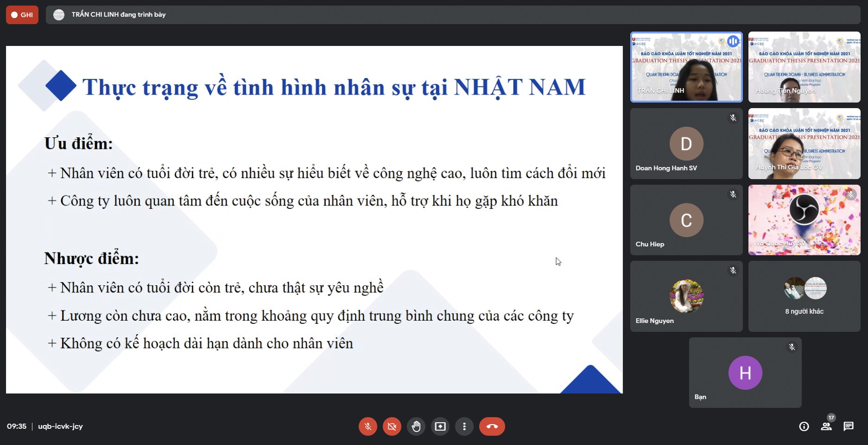Click muted mic icon on Bạn tile
This screenshot has width=868, height=445.
(x=792, y=347)
